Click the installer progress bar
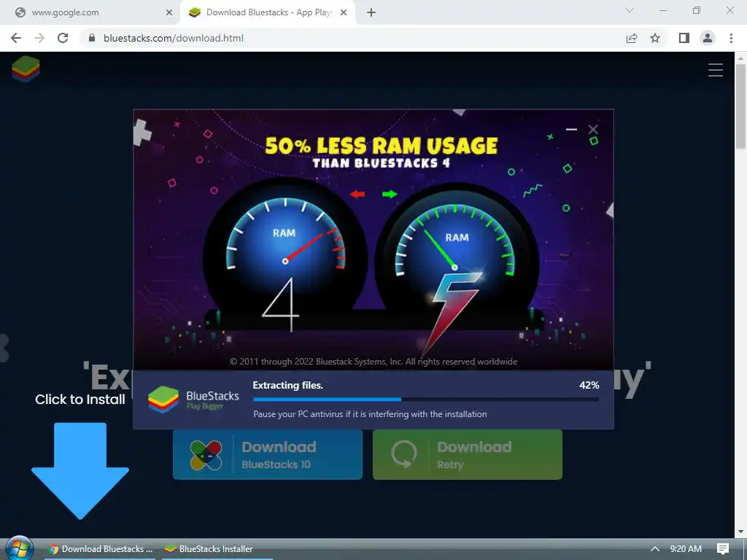This screenshot has width=747, height=560. coord(426,400)
